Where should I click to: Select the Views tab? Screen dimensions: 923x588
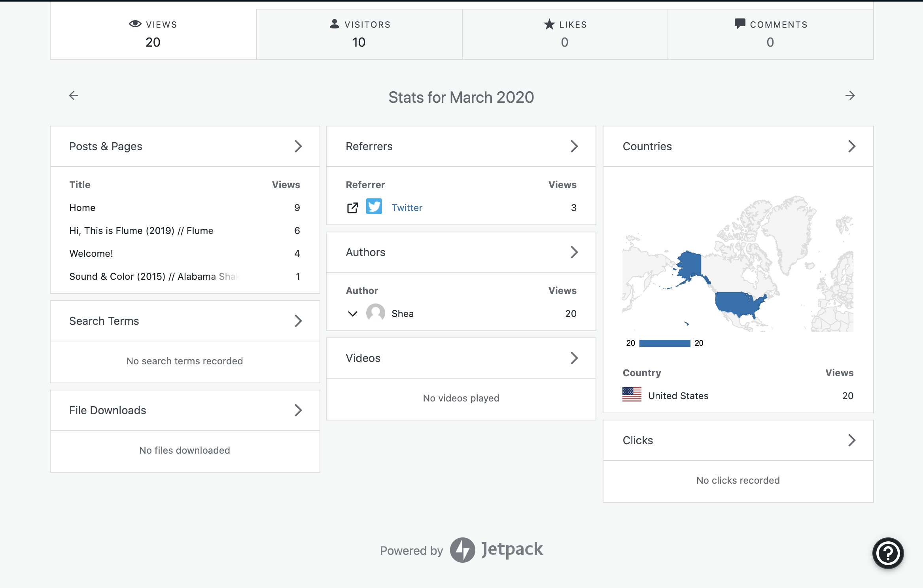point(153,34)
